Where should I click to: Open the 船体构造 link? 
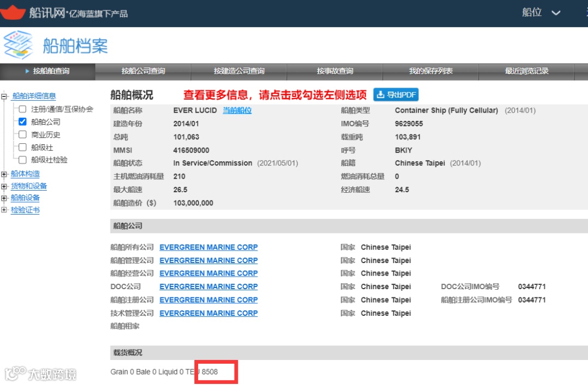coord(25,174)
